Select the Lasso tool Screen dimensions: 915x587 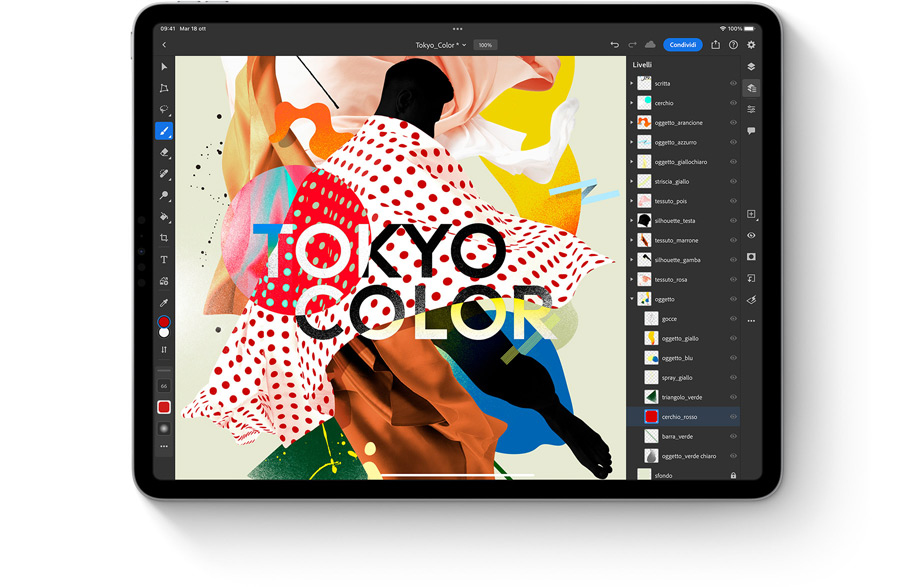[164, 110]
